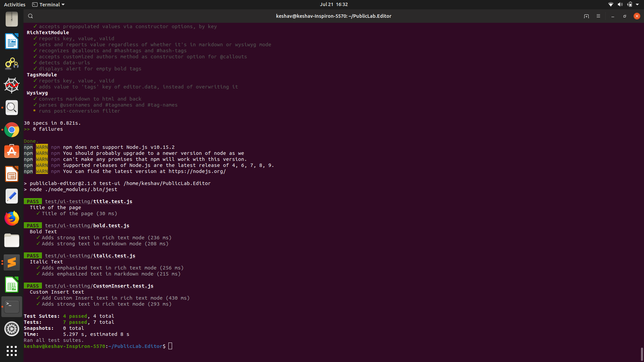This screenshot has width=644, height=362.
Task: Open LibreOffice Writer from the dock
Action: (x=12, y=41)
